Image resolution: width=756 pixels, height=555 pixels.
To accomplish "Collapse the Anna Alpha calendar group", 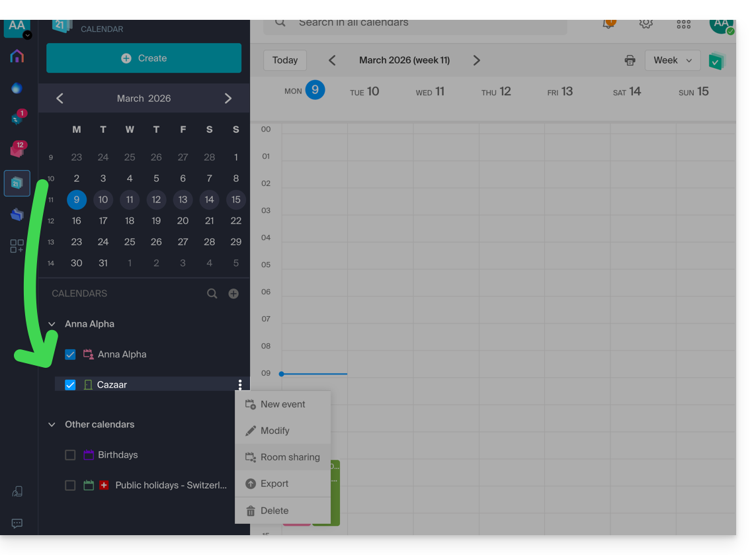I will pyautogui.click(x=52, y=324).
